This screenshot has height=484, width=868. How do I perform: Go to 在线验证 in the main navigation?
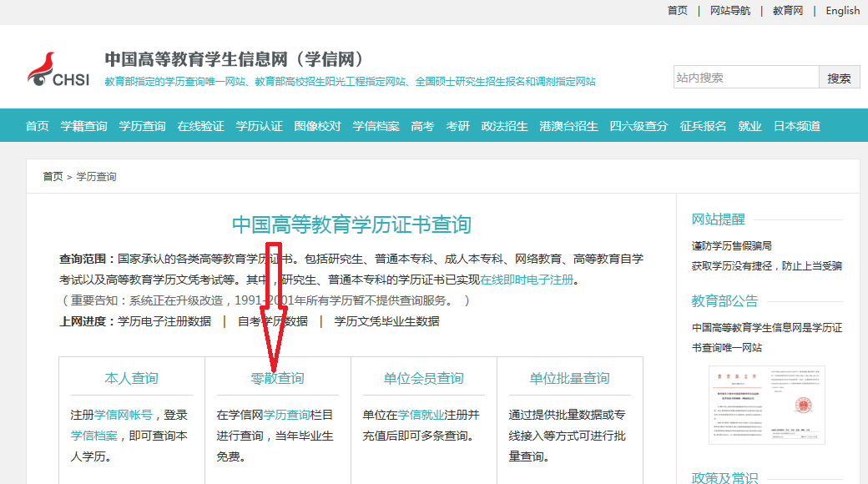pyautogui.click(x=200, y=126)
